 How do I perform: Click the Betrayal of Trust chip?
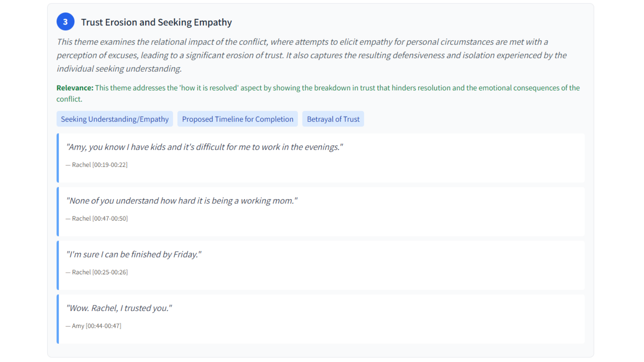tap(333, 119)
